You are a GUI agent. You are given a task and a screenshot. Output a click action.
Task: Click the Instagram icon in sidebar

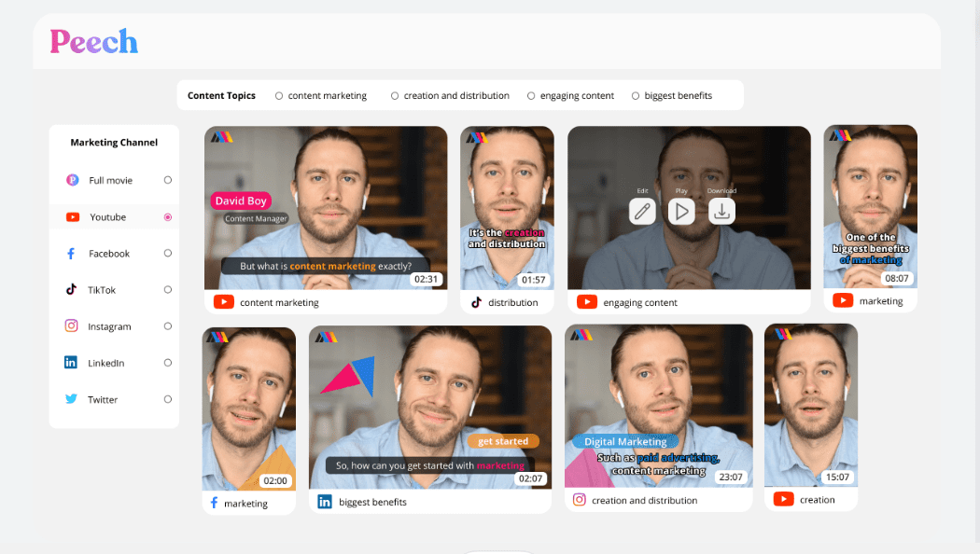click(71, 326)
